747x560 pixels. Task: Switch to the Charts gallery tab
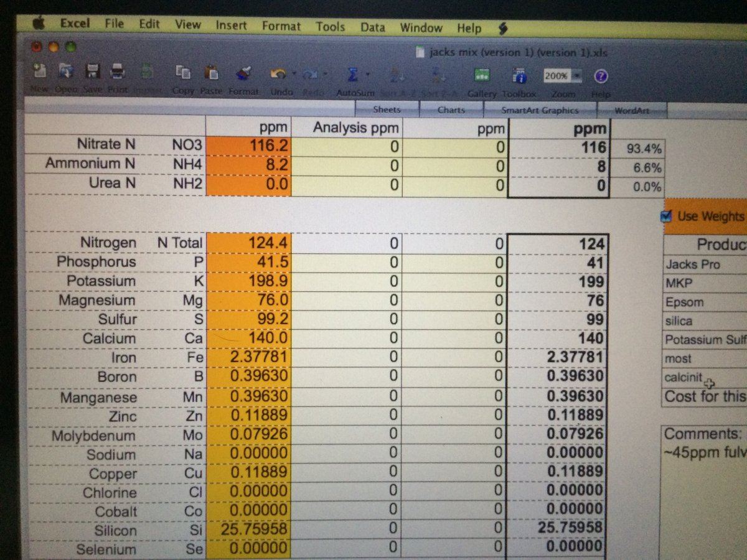point(451,110)
